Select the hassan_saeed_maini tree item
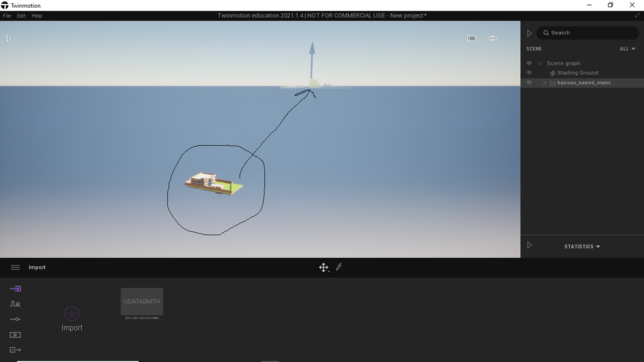This screenshot has width=644, height=362. tap(583, 82)
